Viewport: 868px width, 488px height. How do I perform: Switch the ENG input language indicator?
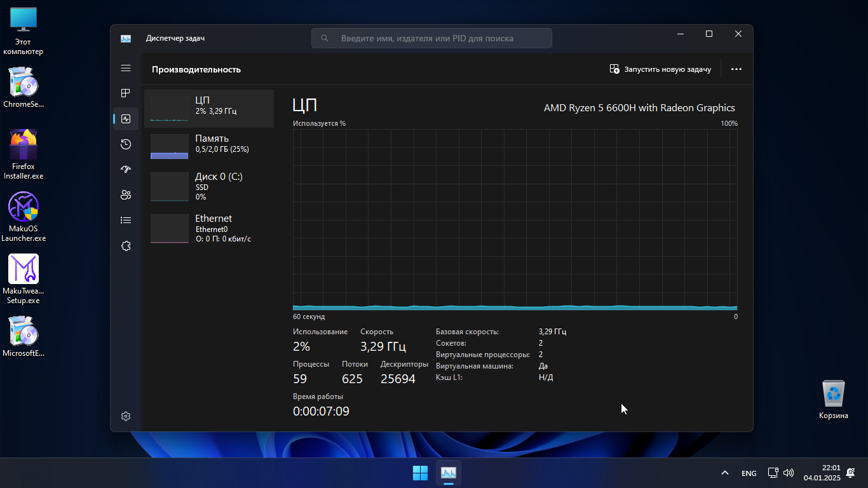coord(749,473)
